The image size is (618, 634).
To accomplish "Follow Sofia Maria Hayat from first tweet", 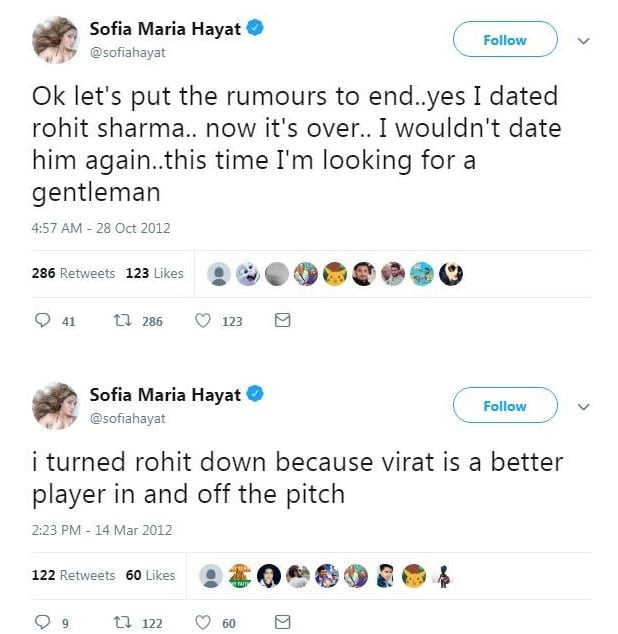I will [504, 40].
